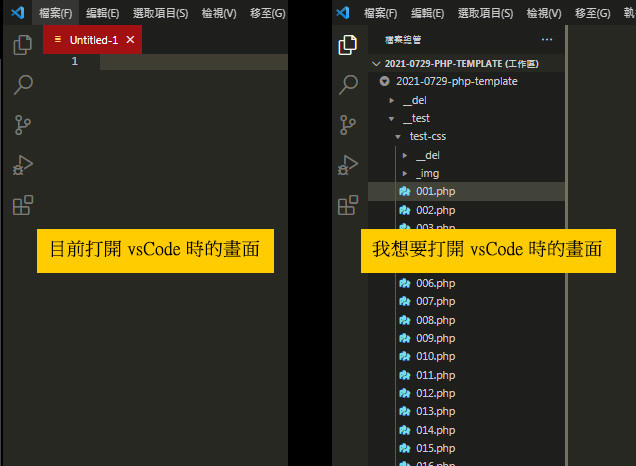Open Search icon in left VS Code window

[x=23, y=85]
